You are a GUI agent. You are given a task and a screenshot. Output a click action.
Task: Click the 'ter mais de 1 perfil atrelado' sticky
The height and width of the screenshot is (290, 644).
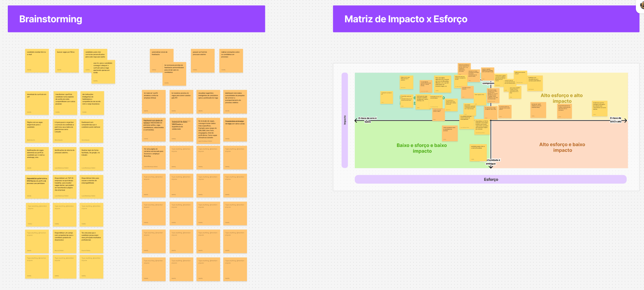click(154, 102)
